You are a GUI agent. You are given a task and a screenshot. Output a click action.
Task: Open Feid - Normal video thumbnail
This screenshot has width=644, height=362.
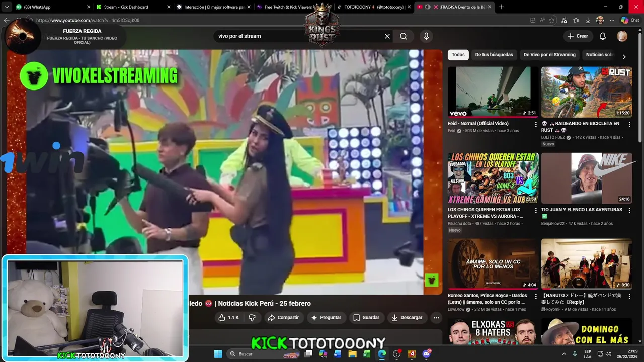[493, 92]
